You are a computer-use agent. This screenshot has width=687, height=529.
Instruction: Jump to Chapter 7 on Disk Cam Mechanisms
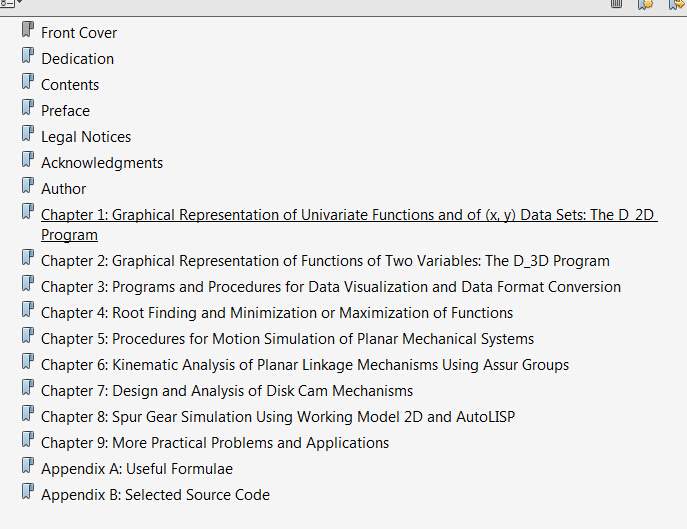(227, 391)
